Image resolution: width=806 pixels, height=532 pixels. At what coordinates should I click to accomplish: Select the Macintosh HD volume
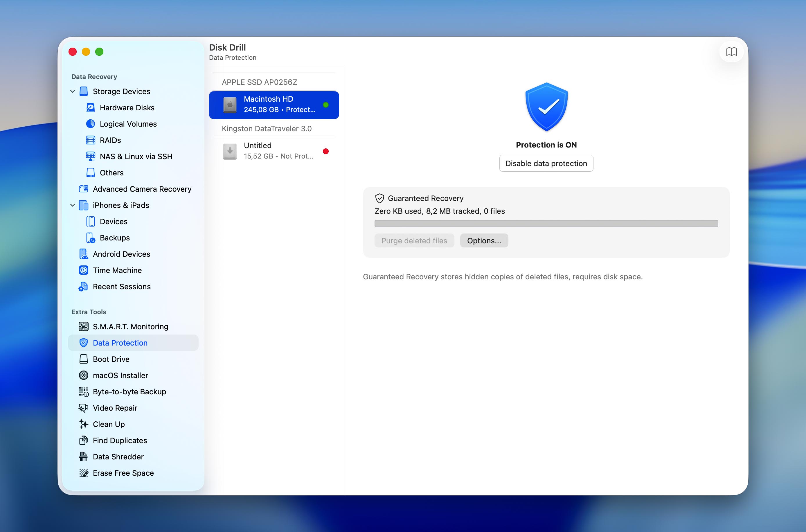coord(274,105)
